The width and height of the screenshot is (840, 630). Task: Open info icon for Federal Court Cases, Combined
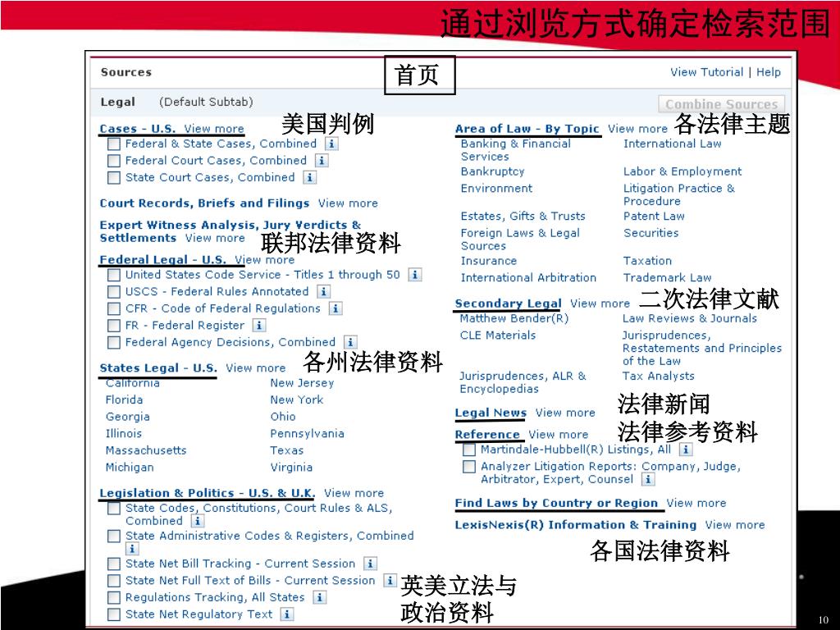[322, 160]
